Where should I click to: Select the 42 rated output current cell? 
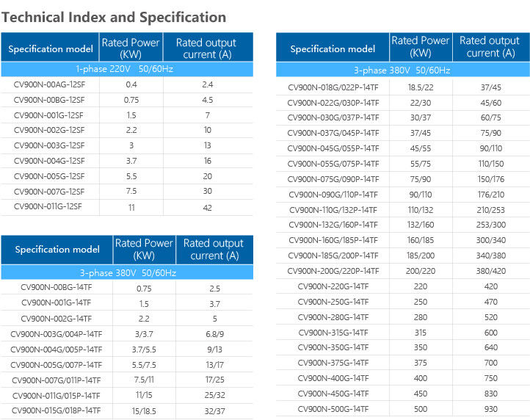(208, 207)
